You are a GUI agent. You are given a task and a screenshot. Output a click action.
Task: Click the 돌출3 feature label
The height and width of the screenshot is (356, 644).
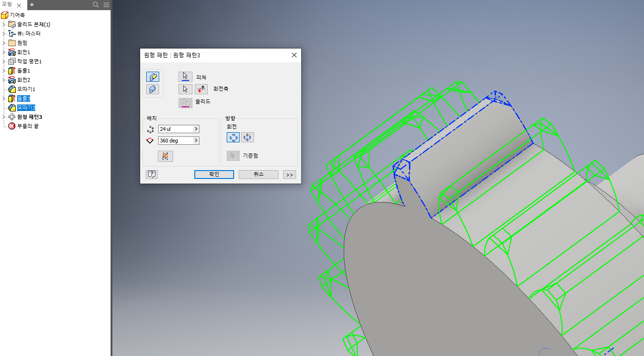[24, 98]
